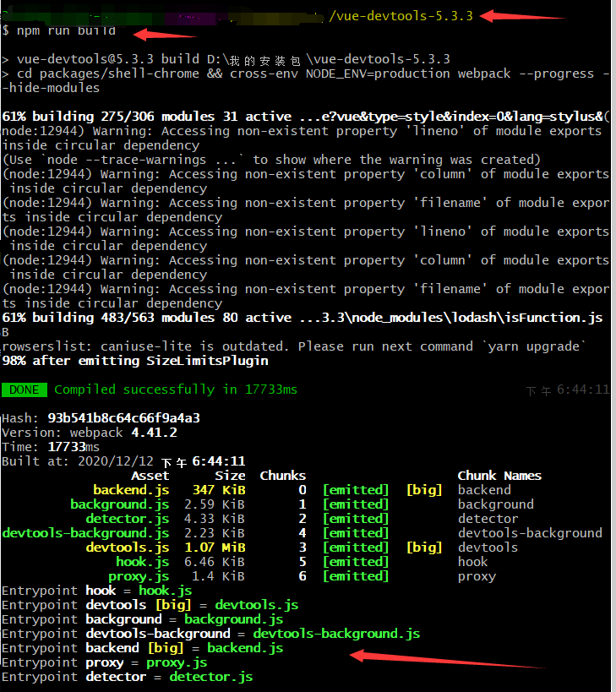Click the 'Time: 17733ms' line
The height and width of the screenshot is (692, 616).
coord(51,447)
